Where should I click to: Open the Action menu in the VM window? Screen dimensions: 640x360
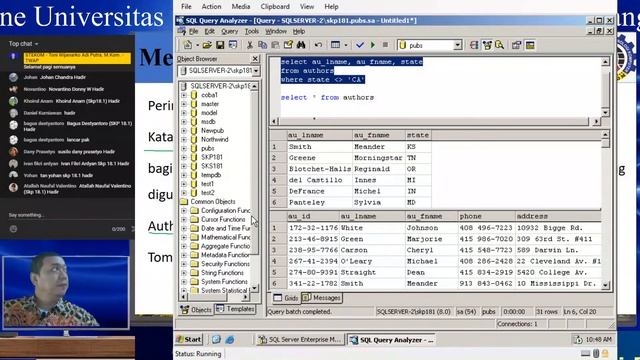[211, 7]
